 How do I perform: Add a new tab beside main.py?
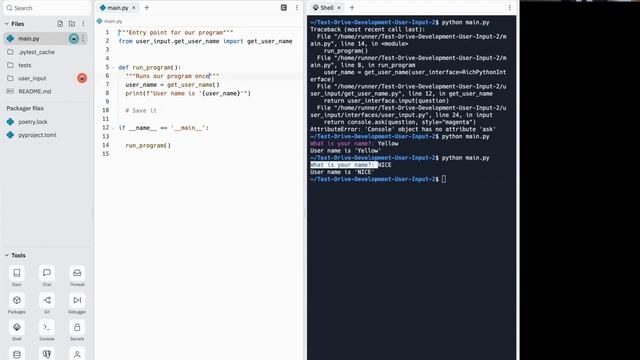click(x=147, y=7)
